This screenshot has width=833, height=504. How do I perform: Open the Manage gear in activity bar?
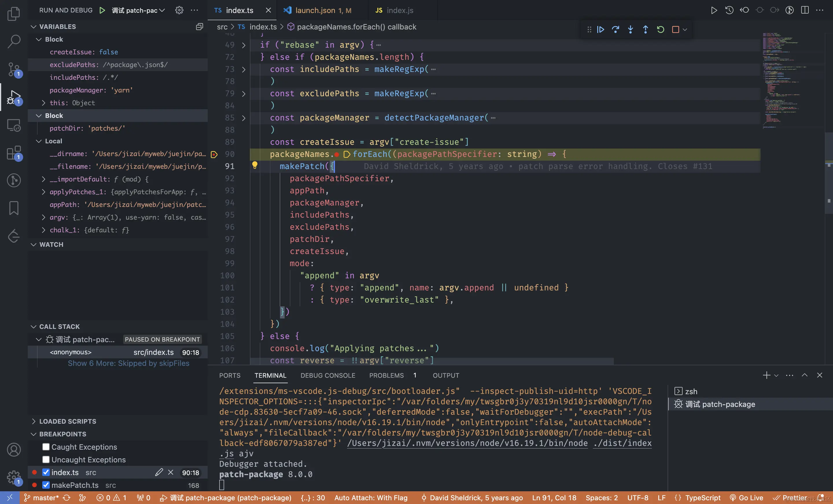14,477
